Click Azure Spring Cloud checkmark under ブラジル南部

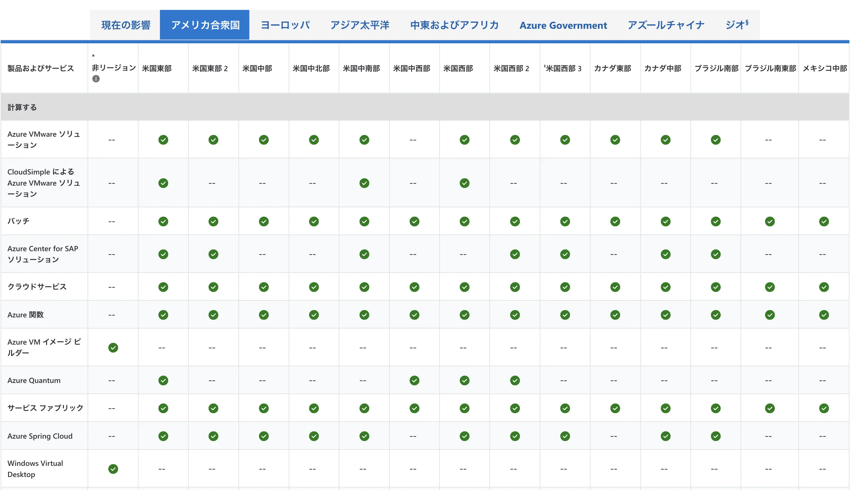715,436
